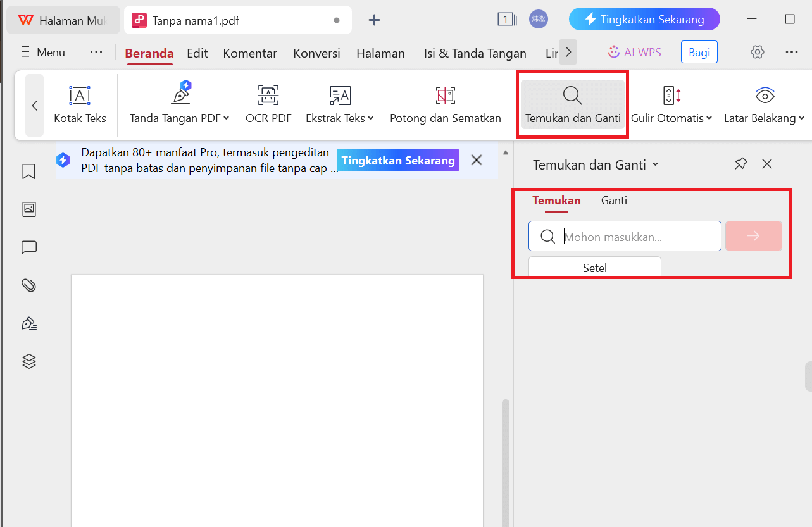The image size is (812, 527).
Task: Open the Potong dan Sematkan tool
Action: [445, 103]
